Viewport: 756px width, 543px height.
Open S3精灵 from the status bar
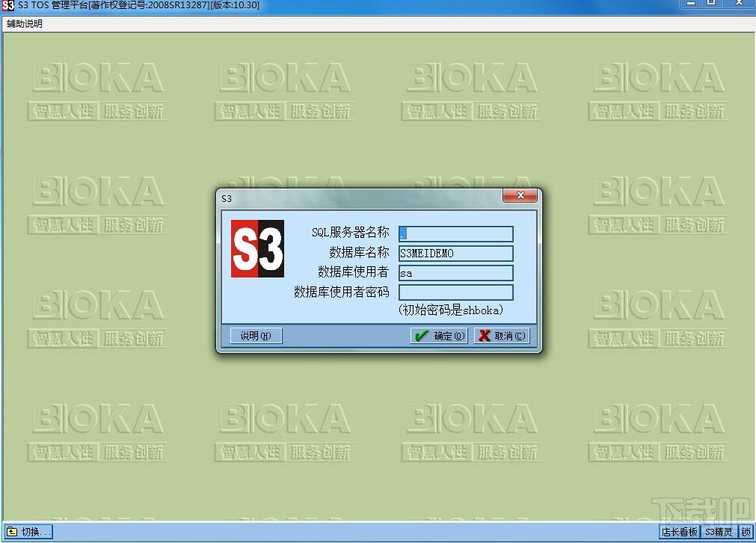click(719, 532)
